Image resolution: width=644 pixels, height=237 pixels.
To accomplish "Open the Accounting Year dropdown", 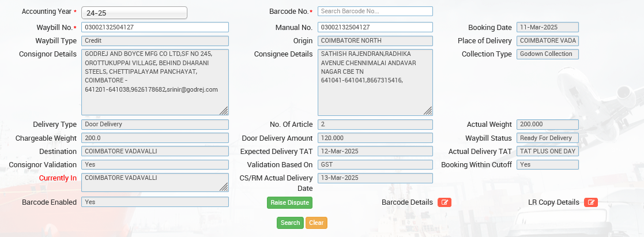I will click(134, 13).
